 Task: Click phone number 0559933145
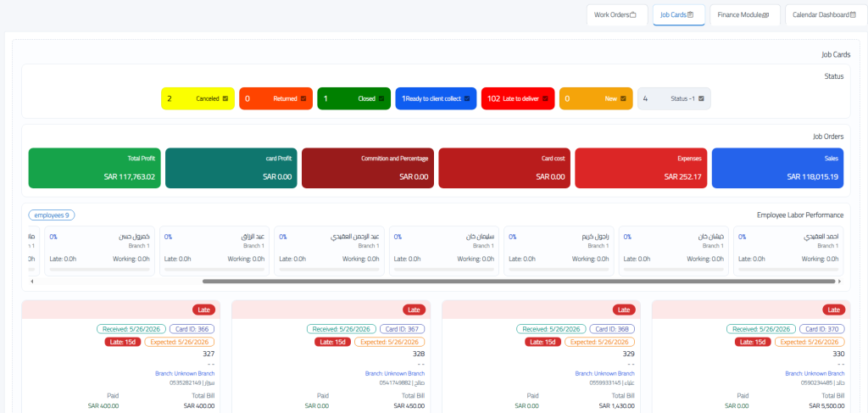click(604, 382)
